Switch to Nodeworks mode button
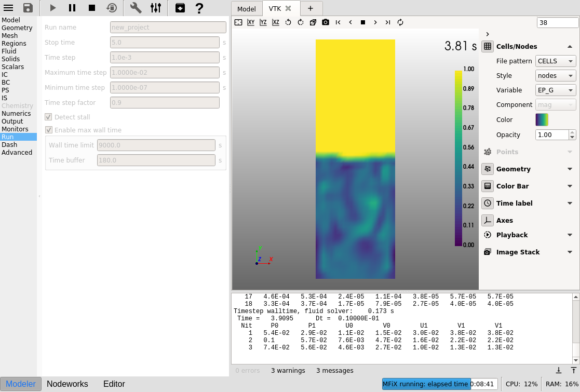 click(x=68, y=384)
